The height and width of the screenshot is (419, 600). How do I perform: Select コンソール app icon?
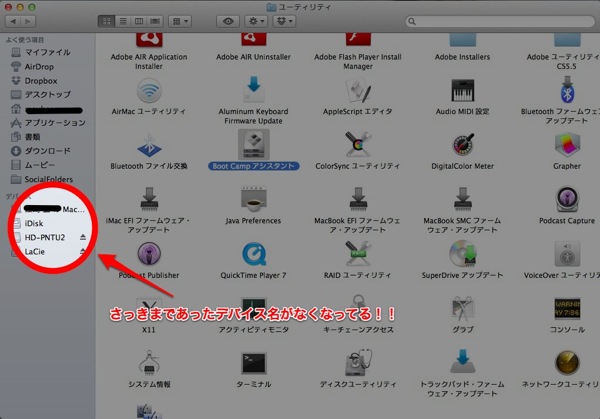[567, 309]
